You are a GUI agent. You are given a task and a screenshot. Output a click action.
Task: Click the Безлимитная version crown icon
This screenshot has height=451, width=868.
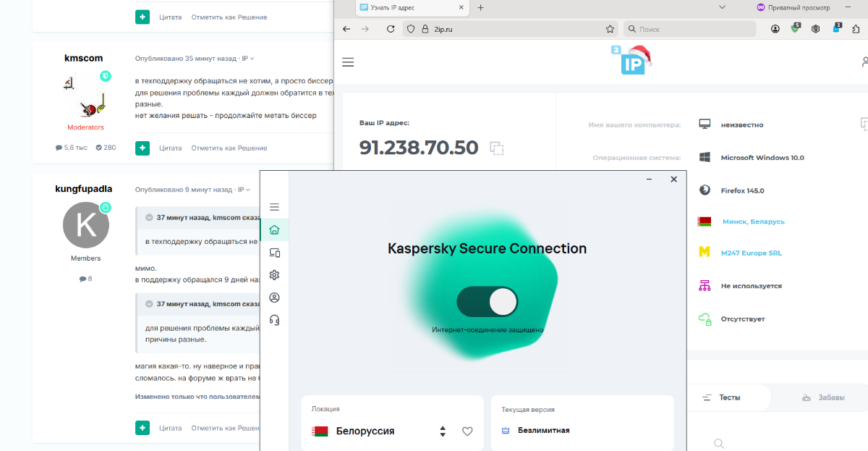pyautogui.click(x=506, y=430)
